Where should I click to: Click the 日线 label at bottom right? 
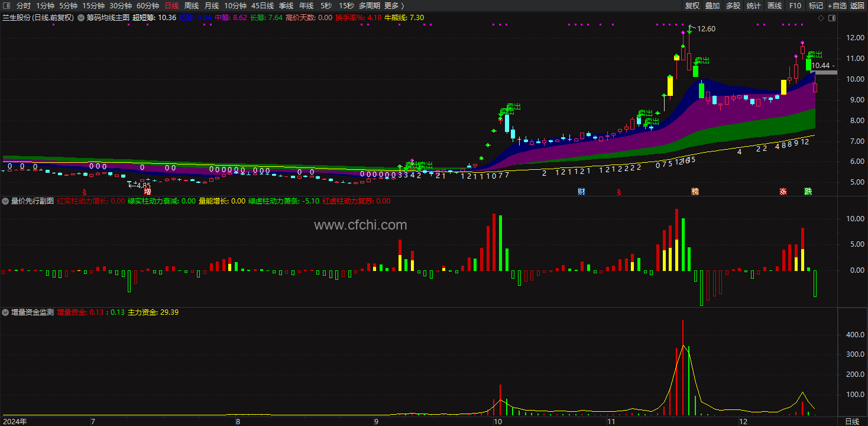point(852,421)
